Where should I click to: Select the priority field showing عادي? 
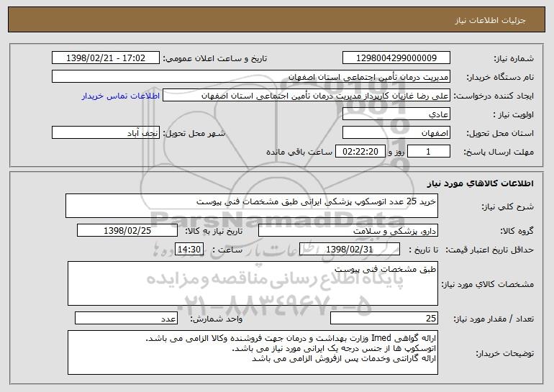(396, 114)
